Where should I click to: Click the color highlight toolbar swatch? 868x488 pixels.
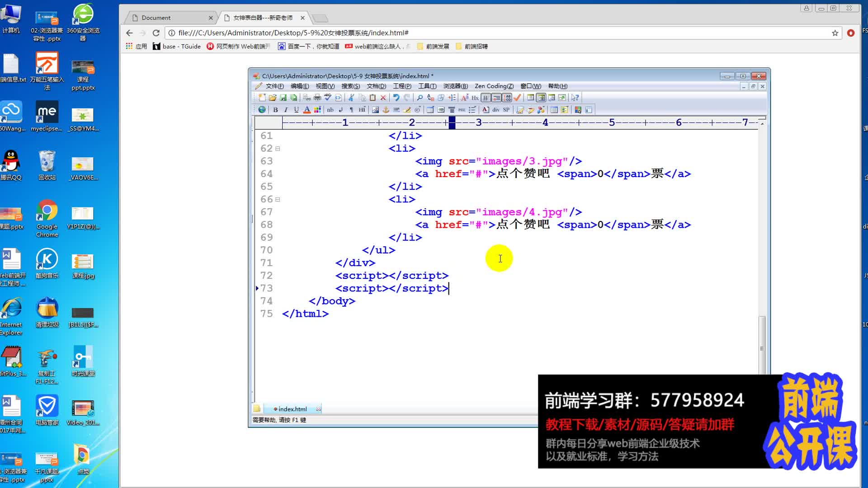tap(317, 110)
